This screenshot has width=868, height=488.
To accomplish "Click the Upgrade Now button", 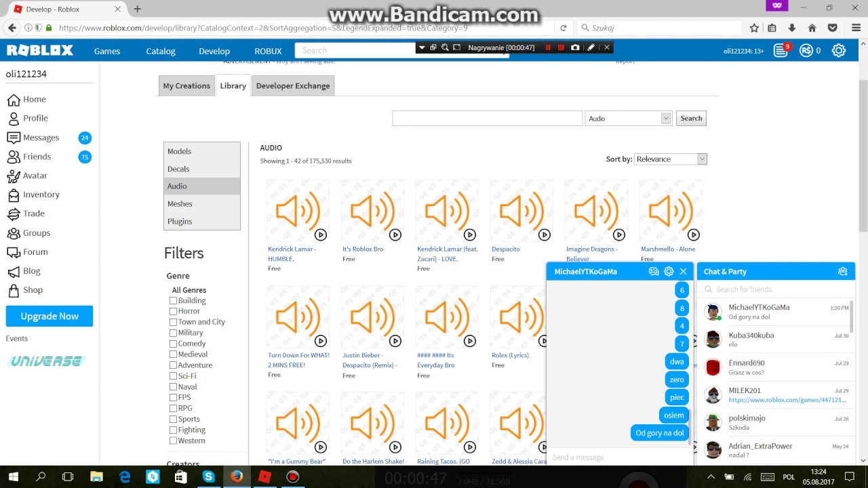I will pyautogui.click(x=50, y=317).
